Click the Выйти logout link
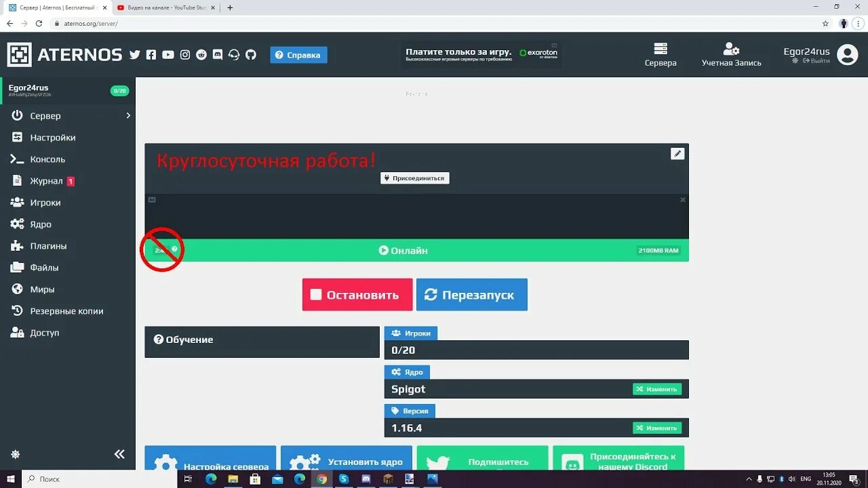The width and height of the screenshot is (868, 488). point(816,61)
